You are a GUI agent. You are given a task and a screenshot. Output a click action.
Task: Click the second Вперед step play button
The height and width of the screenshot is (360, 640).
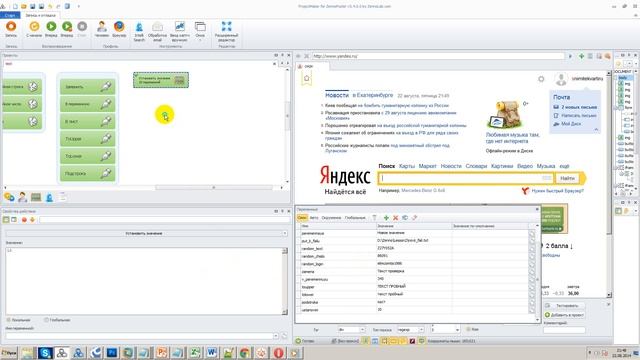[x=67, y=29]
